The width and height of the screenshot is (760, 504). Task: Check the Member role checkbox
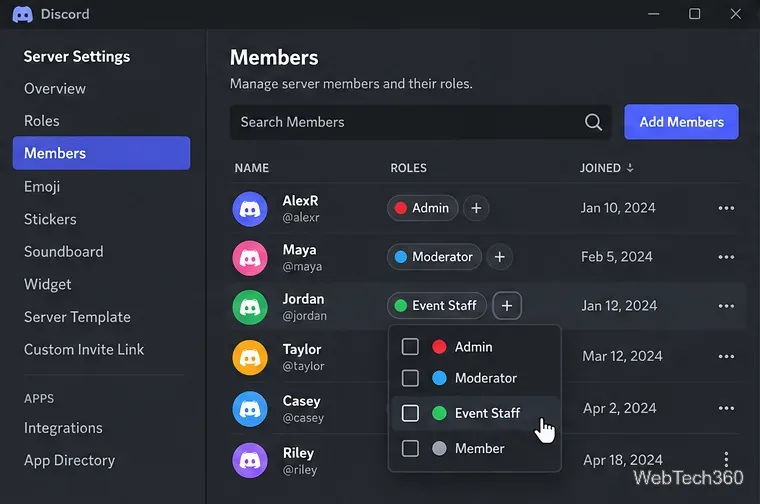pos(410,448)
